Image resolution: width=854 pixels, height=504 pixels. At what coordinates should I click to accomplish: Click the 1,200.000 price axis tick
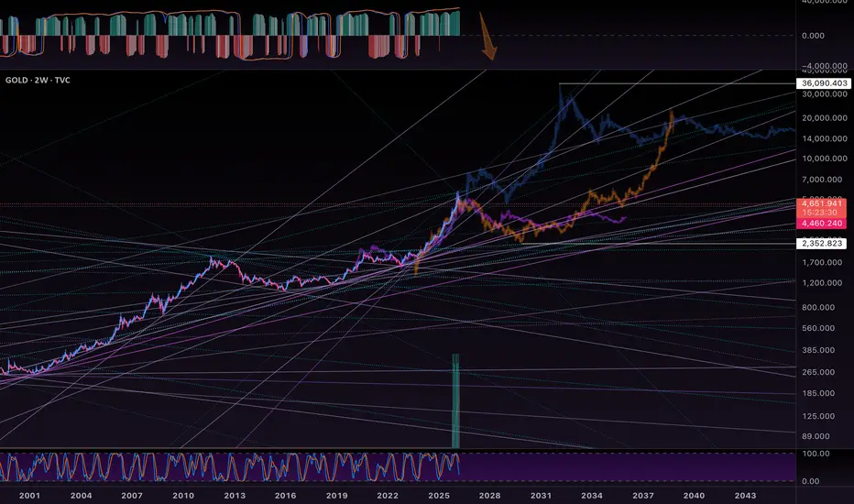[x=822, y=283]
